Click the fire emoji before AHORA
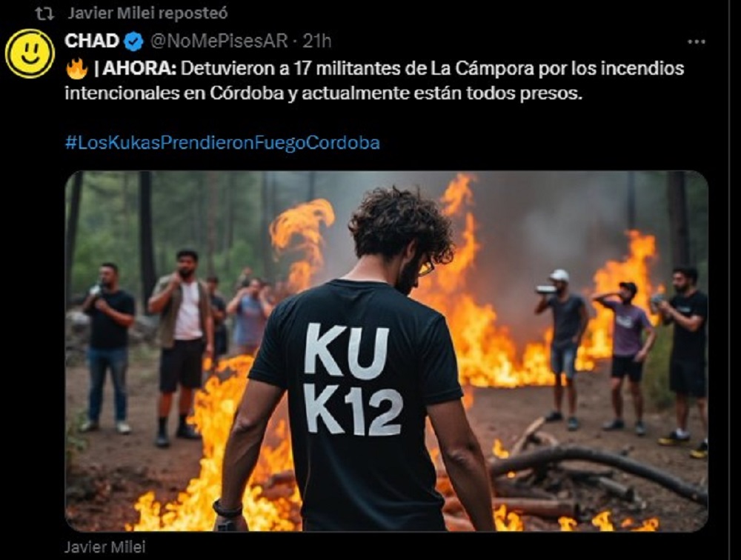 point(77,69)
